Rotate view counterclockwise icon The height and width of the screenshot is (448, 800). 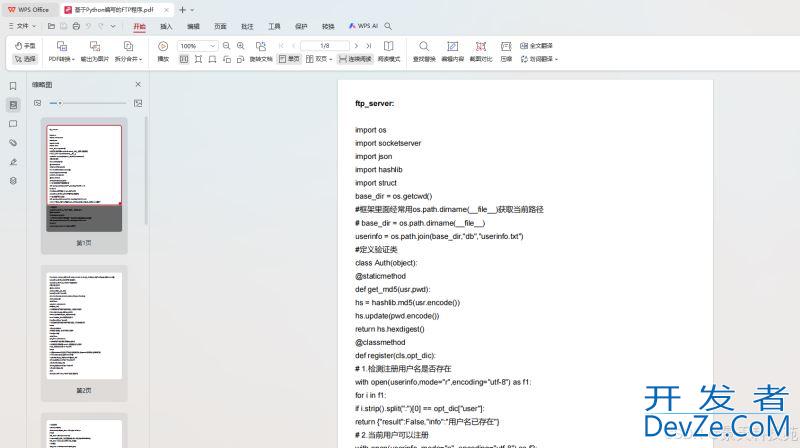click(x=227, y=59)
